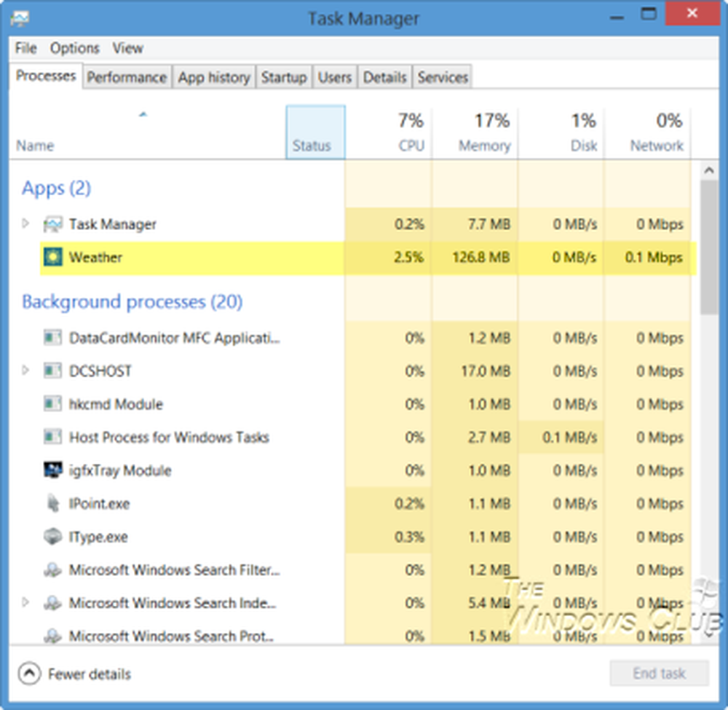
Task: Click the Task Manager app row icon
Action: (52, 224)
